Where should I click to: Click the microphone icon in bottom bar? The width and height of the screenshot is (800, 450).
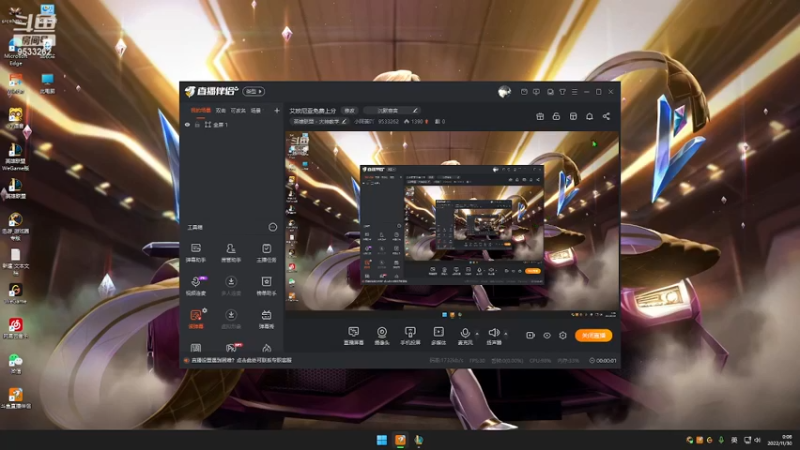464,333
